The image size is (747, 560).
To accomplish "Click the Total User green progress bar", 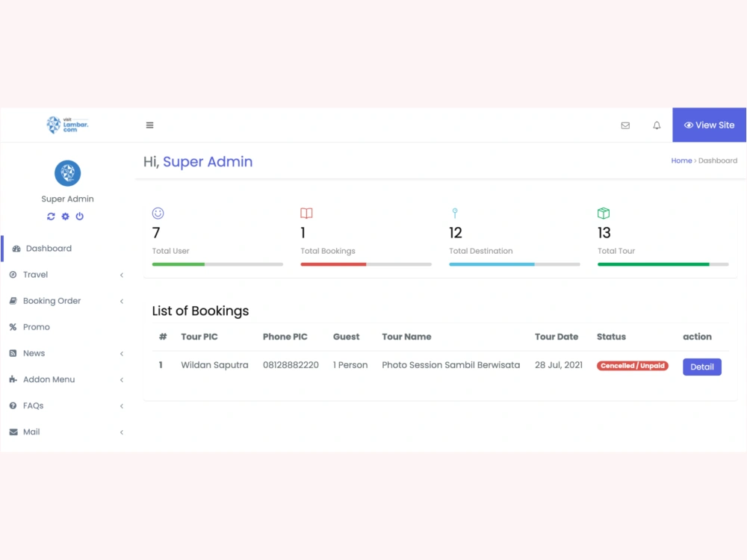I will (217, 264).
